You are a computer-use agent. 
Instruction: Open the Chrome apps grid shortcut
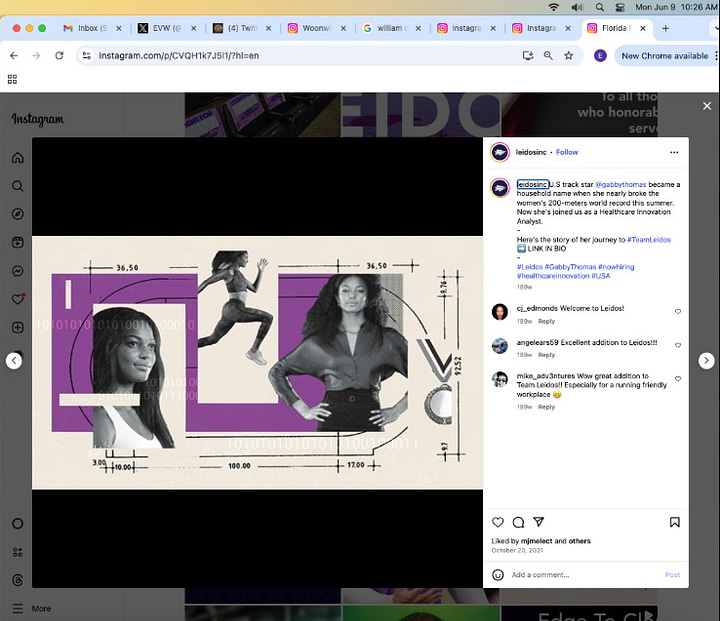coord(12,79)
